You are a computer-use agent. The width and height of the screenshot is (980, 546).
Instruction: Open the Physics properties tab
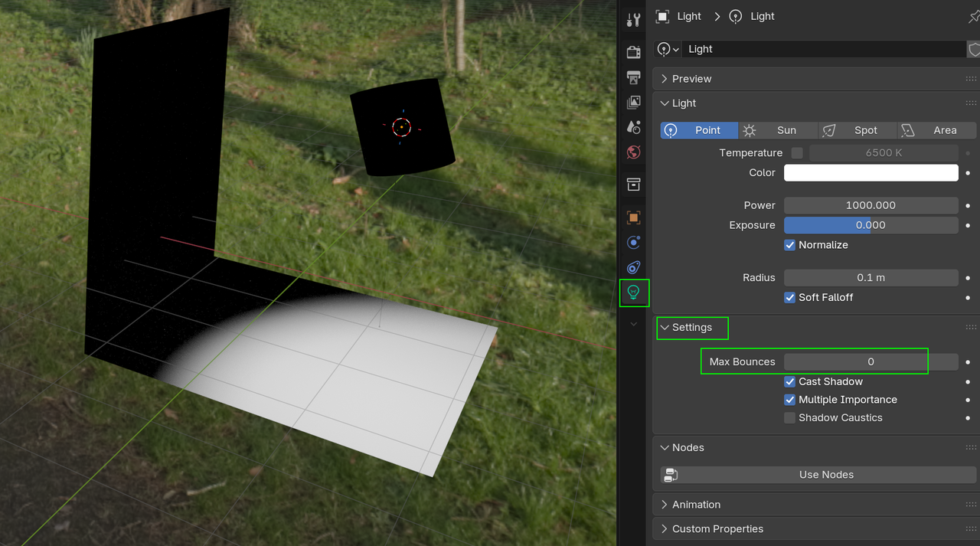coord(633,243)
